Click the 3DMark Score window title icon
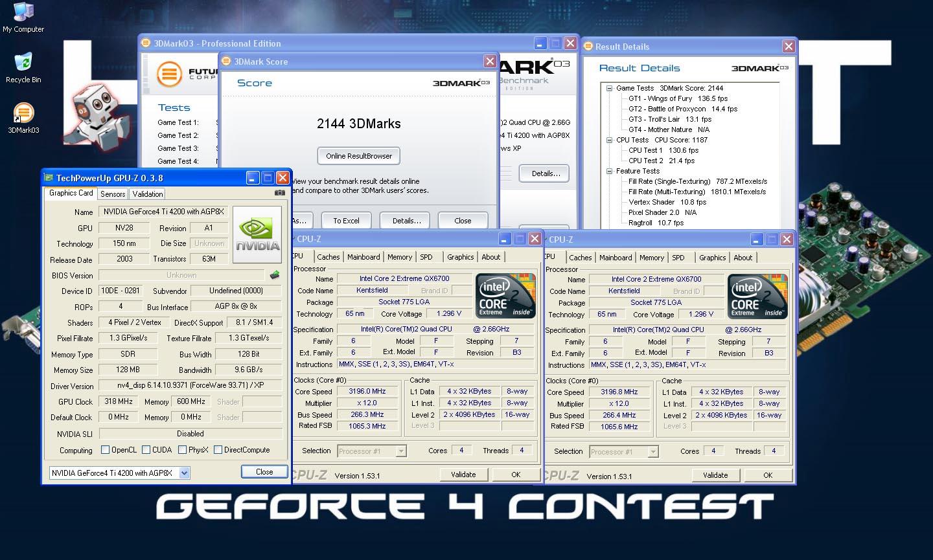 [x=226, y=62]
